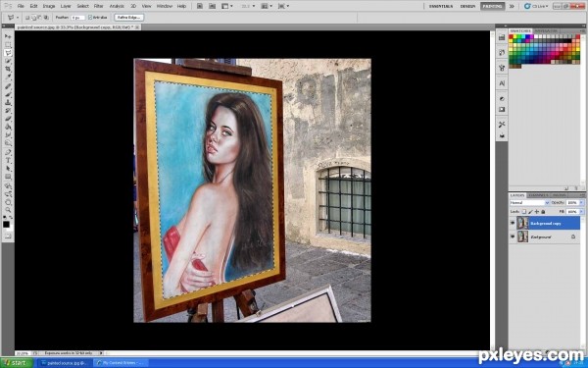Open the Filter menu
This screenshot has width=588, height=368.
click(x=99, y=6)
